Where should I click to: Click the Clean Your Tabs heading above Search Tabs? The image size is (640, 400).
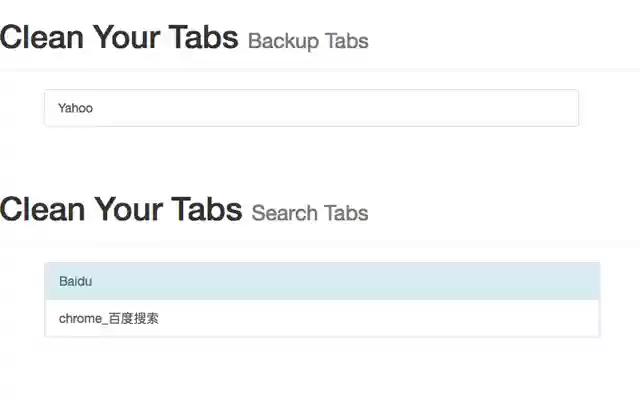tap(121, 209)
